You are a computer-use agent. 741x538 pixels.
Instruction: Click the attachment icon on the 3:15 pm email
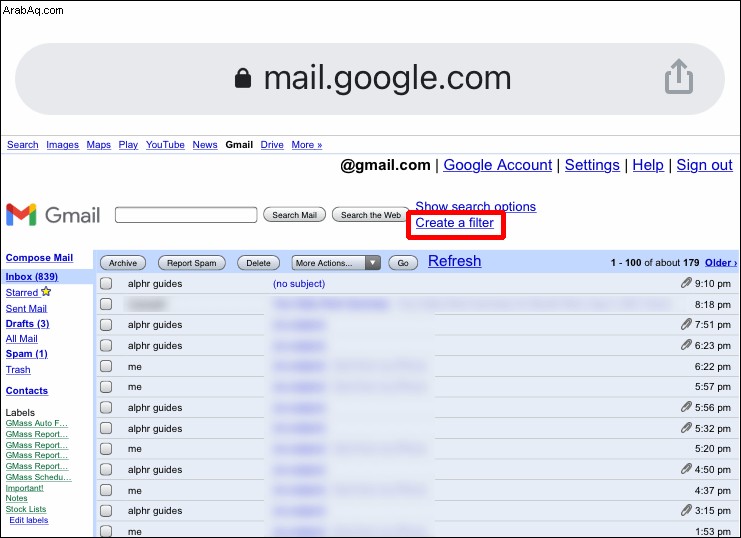click(x=686, y=510)
